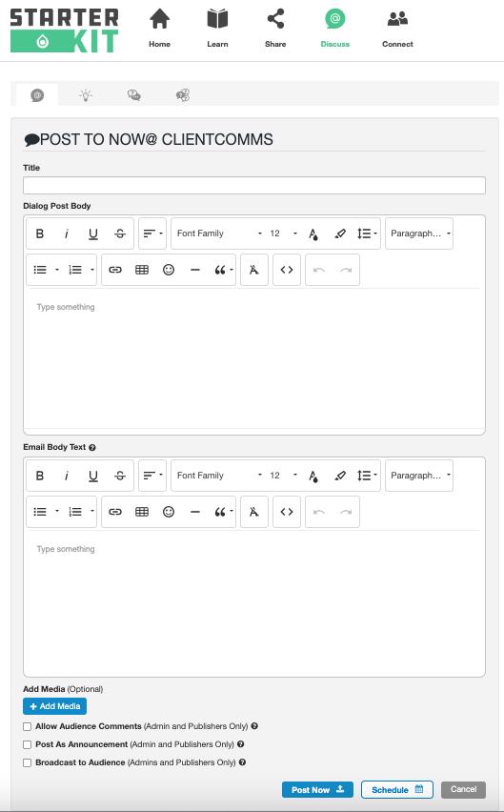
Task: Enable Allow Audience Comments checkbox
Action: coord(28,726)
